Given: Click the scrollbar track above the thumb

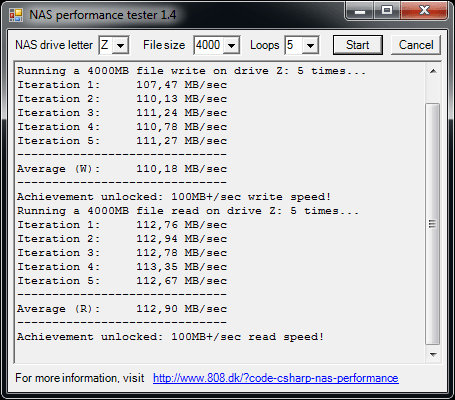Looking at the screenshot, I should [433, 91].
